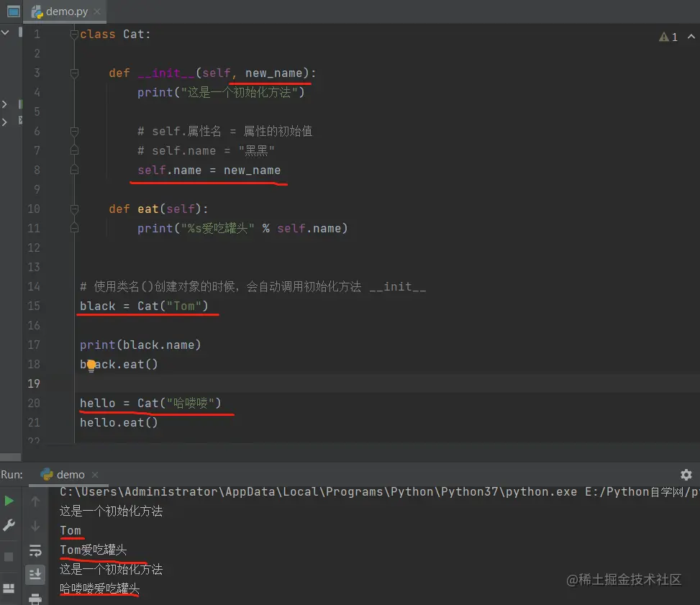
Task: Open the print icon in the console toolbar
Action: coord(35,599)
